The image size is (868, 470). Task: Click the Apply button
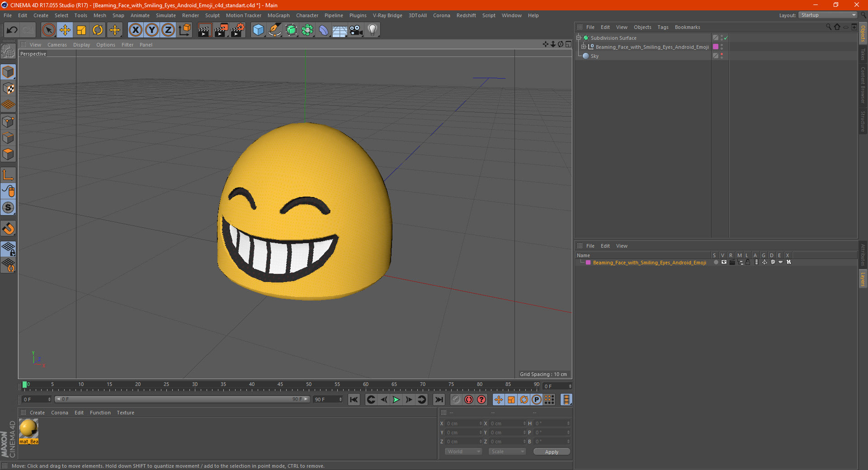[551, 451]
